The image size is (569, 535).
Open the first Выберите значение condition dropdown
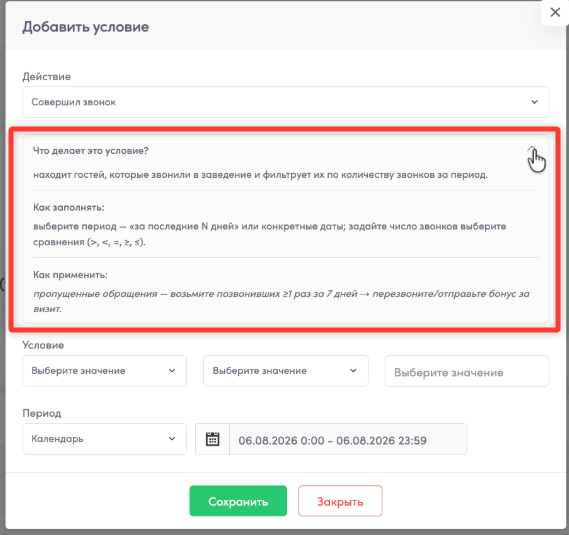[x=105, y=371]
